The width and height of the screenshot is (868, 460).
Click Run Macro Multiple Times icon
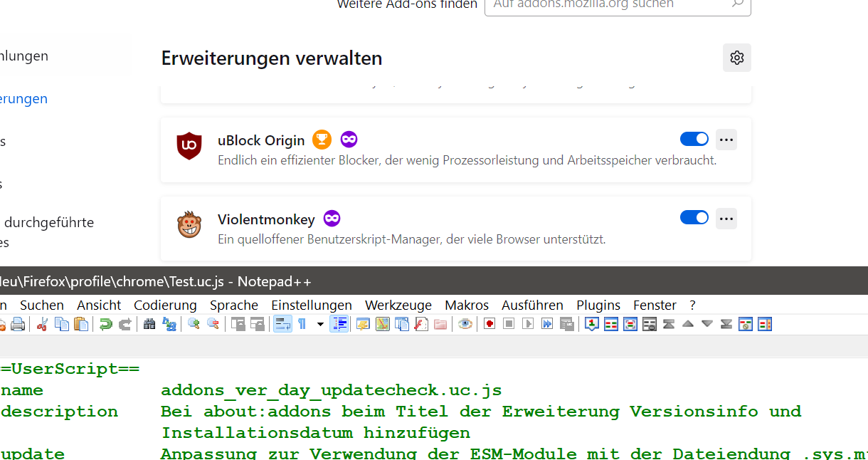tap(547, 324)
